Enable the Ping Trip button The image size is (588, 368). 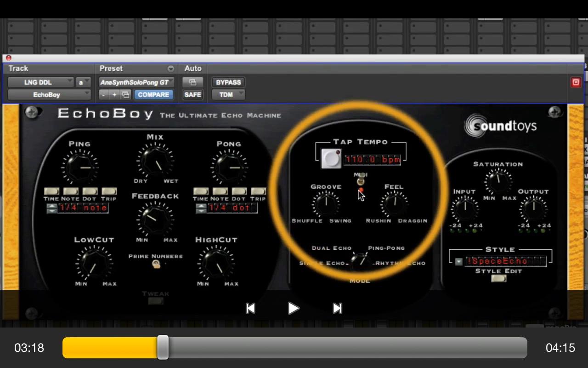(x=109, y=191)
